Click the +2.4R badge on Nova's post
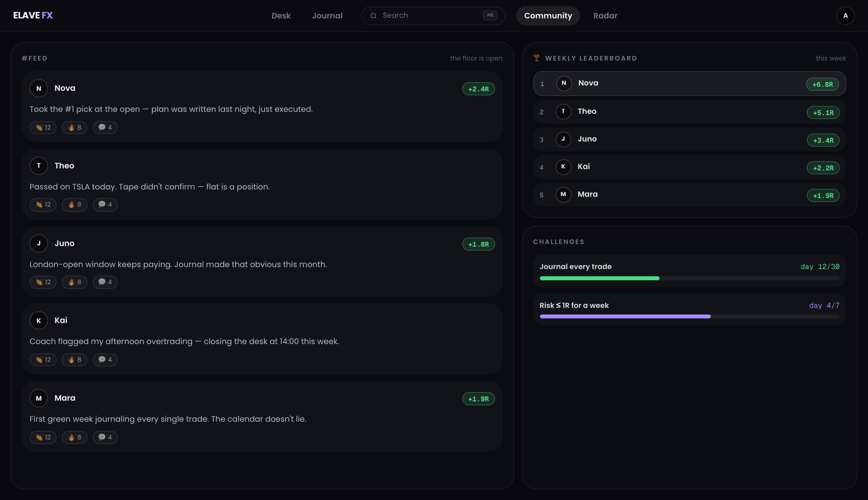 pos(478,89)
